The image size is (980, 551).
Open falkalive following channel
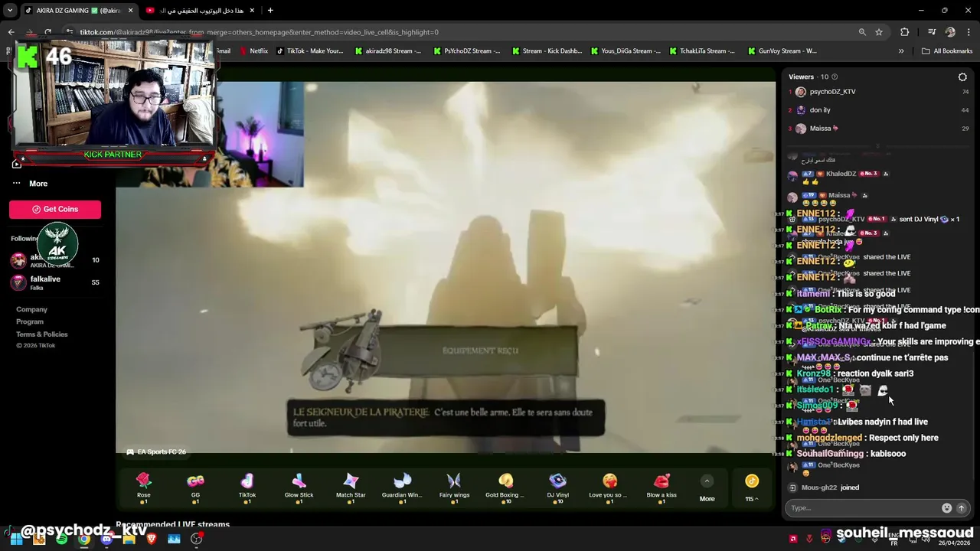[x=55, y=282]
